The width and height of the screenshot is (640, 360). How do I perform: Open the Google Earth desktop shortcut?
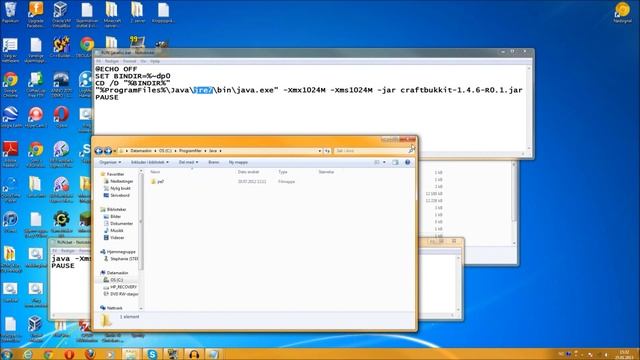pyautogui.click(x=11, y=117)
